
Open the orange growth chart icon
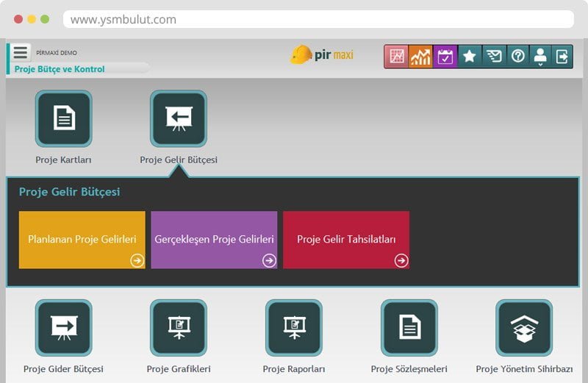[x=421, y=57]
